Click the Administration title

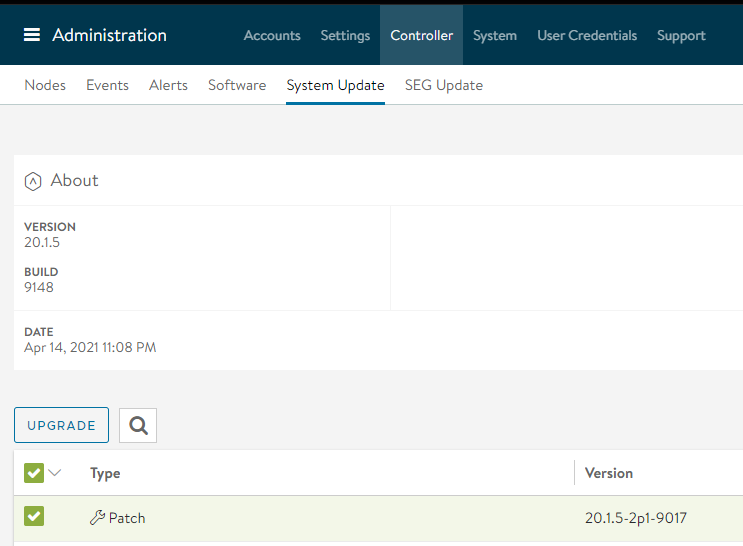click(109, 35)
